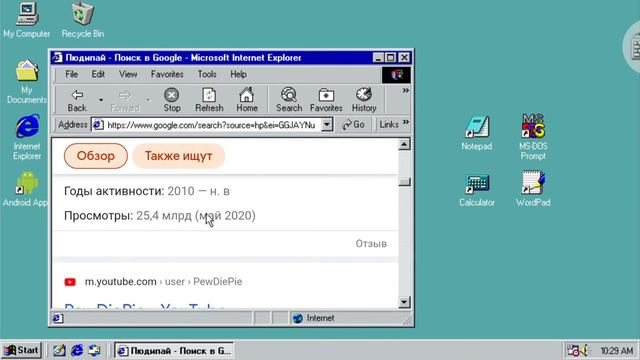
Task: Show browsing History
Action: [364, 100]
